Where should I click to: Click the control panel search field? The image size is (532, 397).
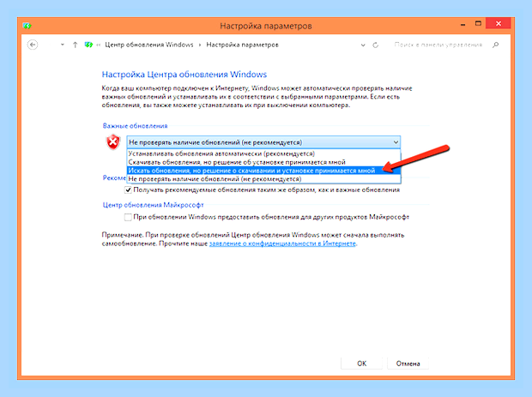point(438,45)
